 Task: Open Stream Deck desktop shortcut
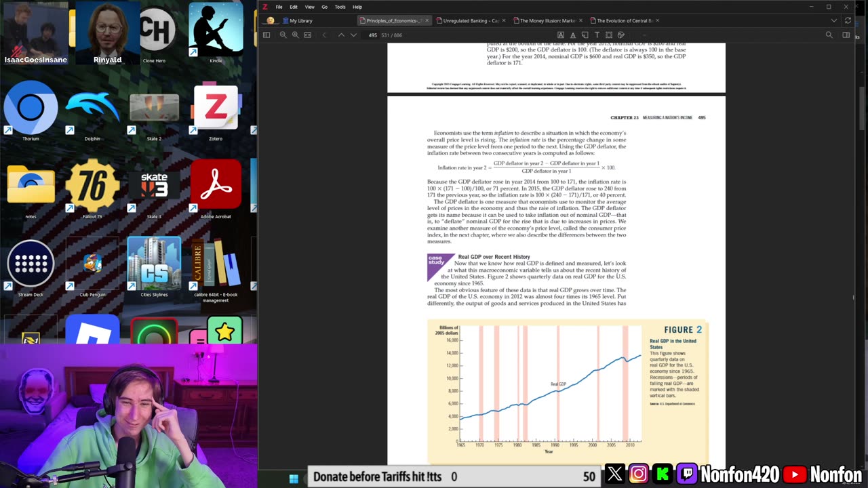(31, 268)
